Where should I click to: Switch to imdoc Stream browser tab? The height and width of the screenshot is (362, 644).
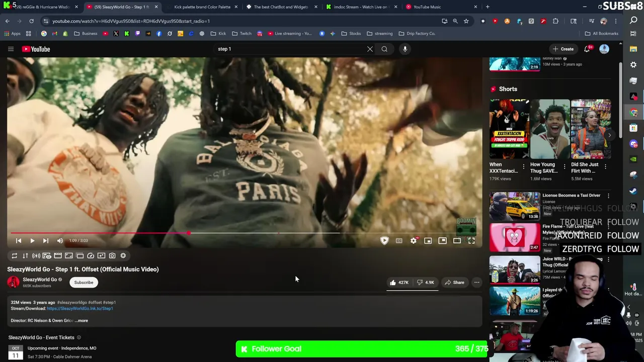point(361,7)
